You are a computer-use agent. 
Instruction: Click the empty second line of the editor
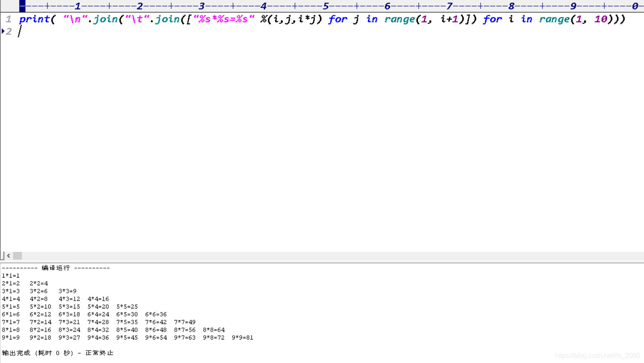click(330, 31)
